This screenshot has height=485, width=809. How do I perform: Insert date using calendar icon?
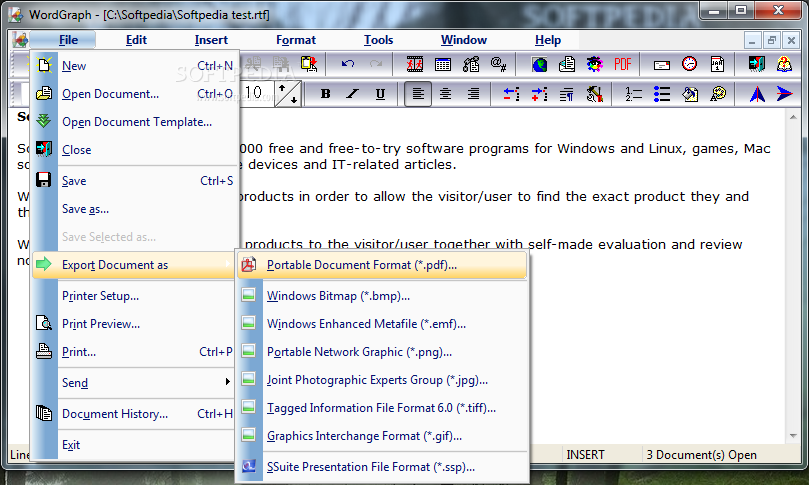click(x=717, y=64)
